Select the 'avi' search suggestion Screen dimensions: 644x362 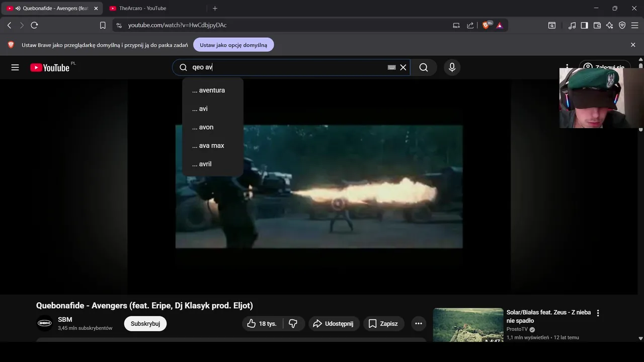point(213,109)
